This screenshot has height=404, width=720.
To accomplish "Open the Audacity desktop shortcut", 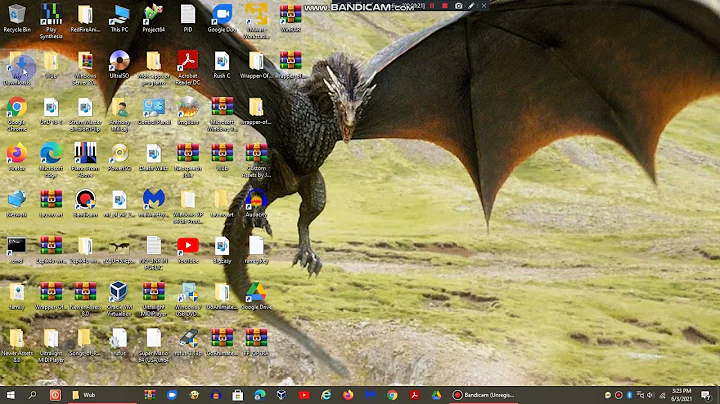I will tap(256, 203).
